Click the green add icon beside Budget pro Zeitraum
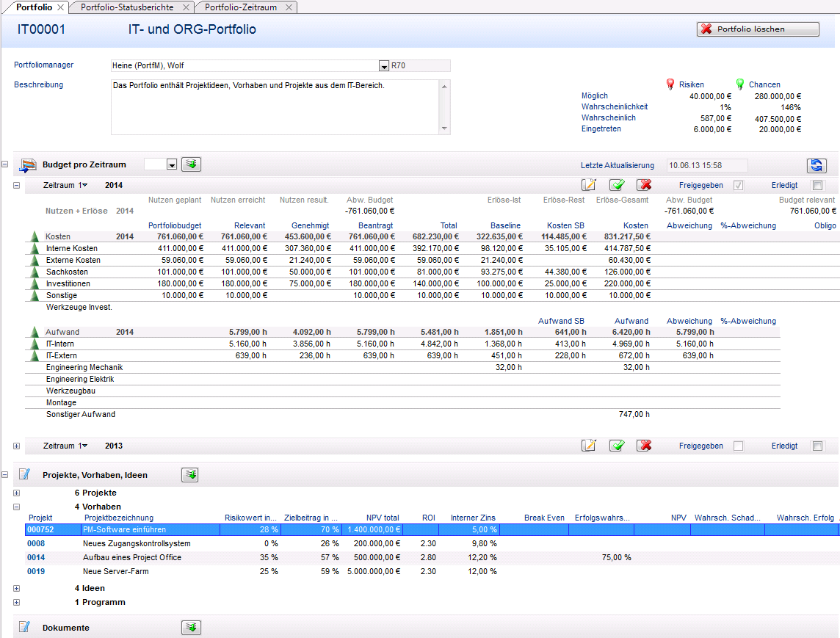The width and height of the screenshot is (840, 638). pyautogui.click(x=191, y=164)
